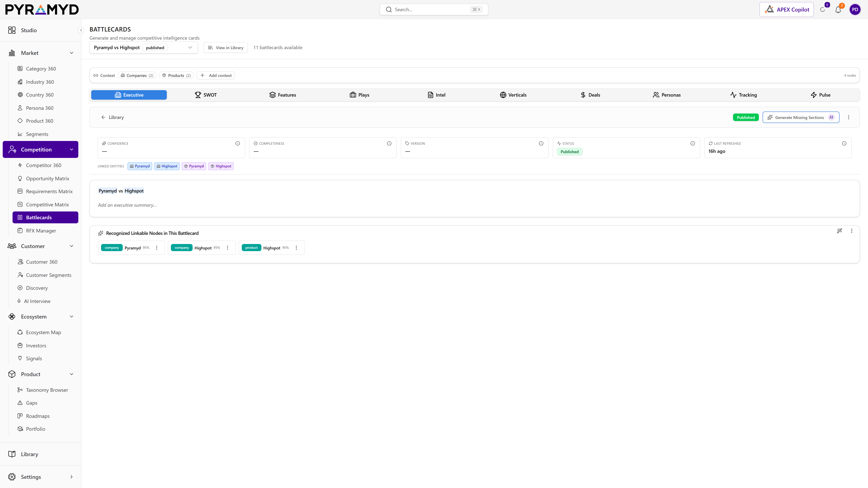Viewport: 868px width, 488px height.
Task: Open options for product Highspot node
Action: click(296, 248)
